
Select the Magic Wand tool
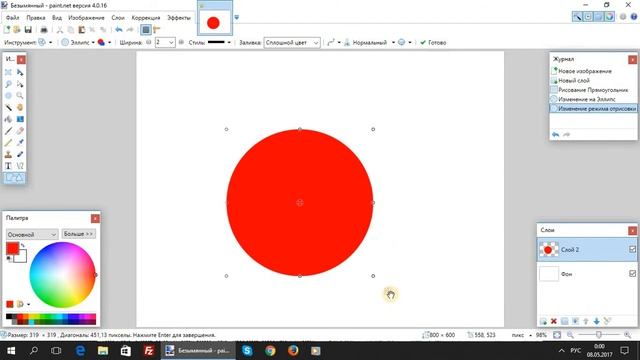click(8, 107)
